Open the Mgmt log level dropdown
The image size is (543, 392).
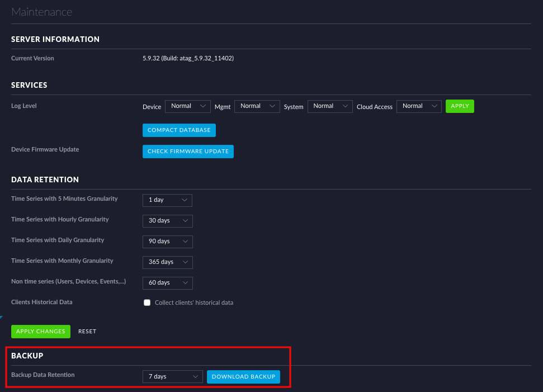coord(257,106)
